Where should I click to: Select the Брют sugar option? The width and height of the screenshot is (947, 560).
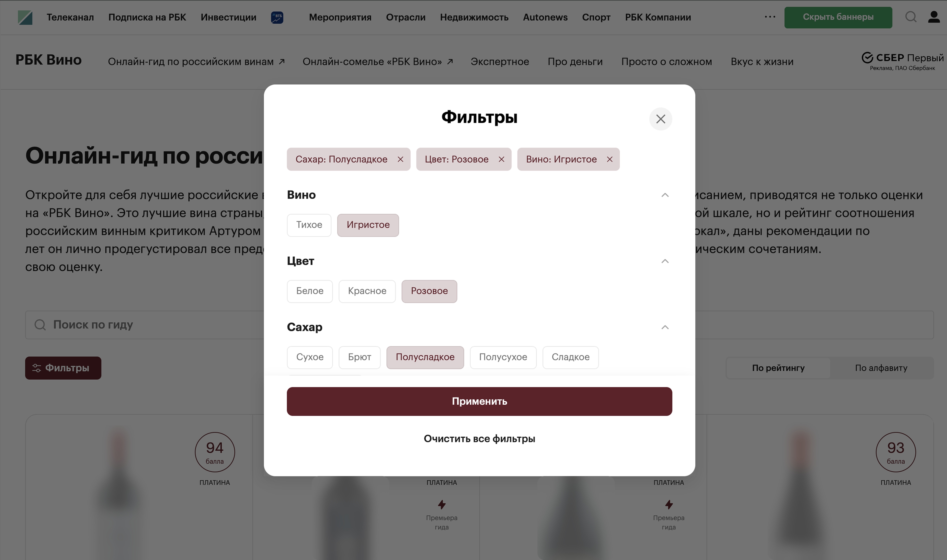coord(359,357)
